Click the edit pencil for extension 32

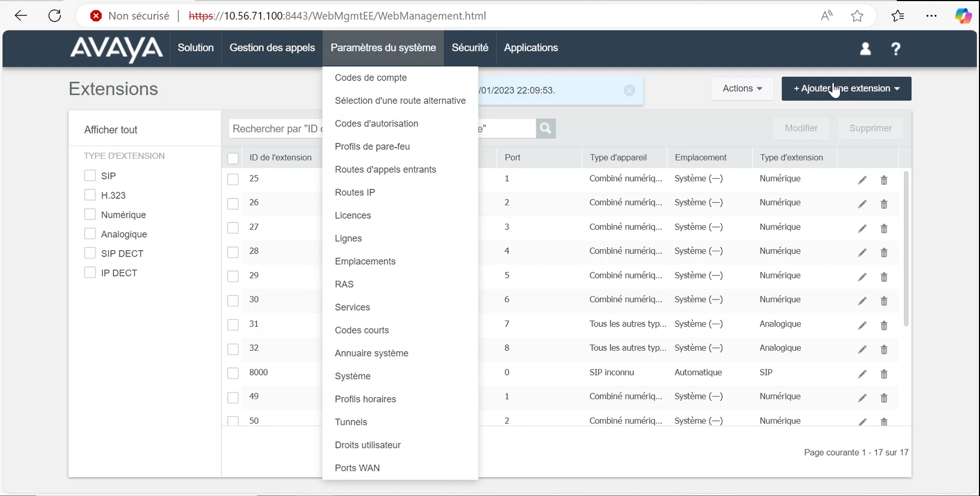click(x=862, y=350)
